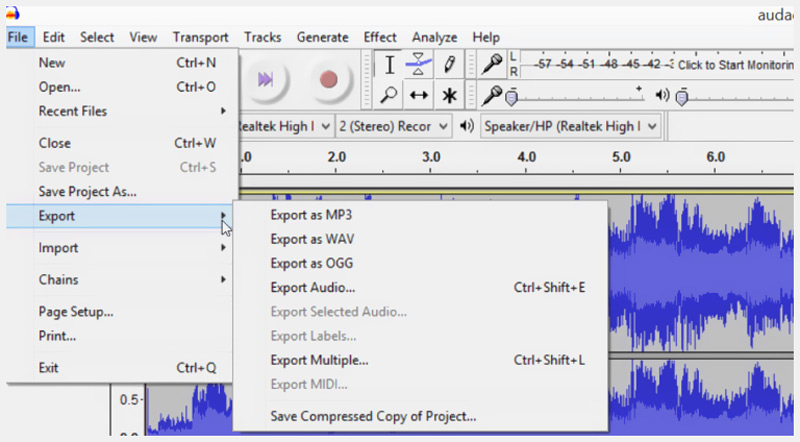Click the playback volume slider
The width and height of the screenshot is (800, 442).
740,97
